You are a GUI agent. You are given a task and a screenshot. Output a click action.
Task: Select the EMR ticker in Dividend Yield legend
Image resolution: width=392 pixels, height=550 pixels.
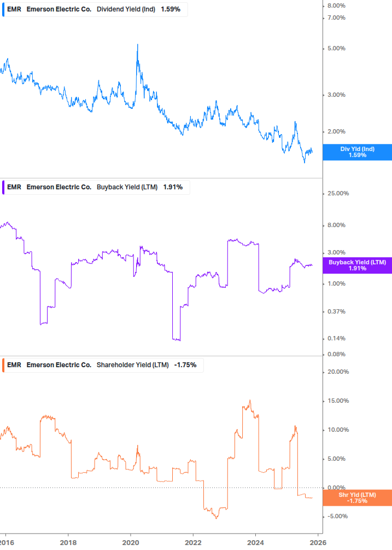(14, 9)
